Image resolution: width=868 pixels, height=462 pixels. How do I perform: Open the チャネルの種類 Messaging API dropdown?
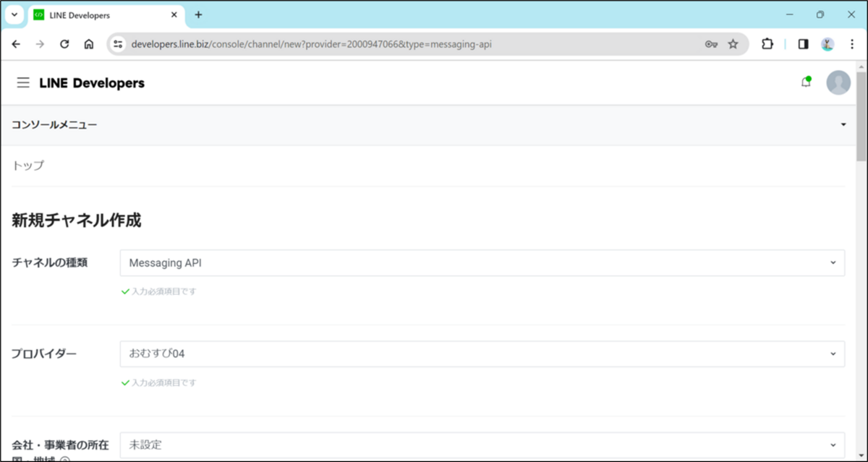tap(482, 262)
